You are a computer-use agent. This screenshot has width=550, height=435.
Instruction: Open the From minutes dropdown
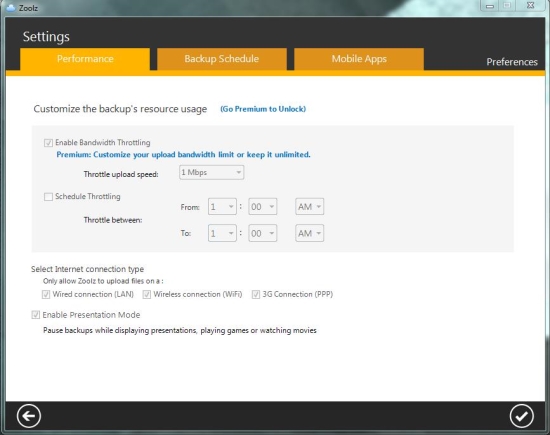pos(263,207)
